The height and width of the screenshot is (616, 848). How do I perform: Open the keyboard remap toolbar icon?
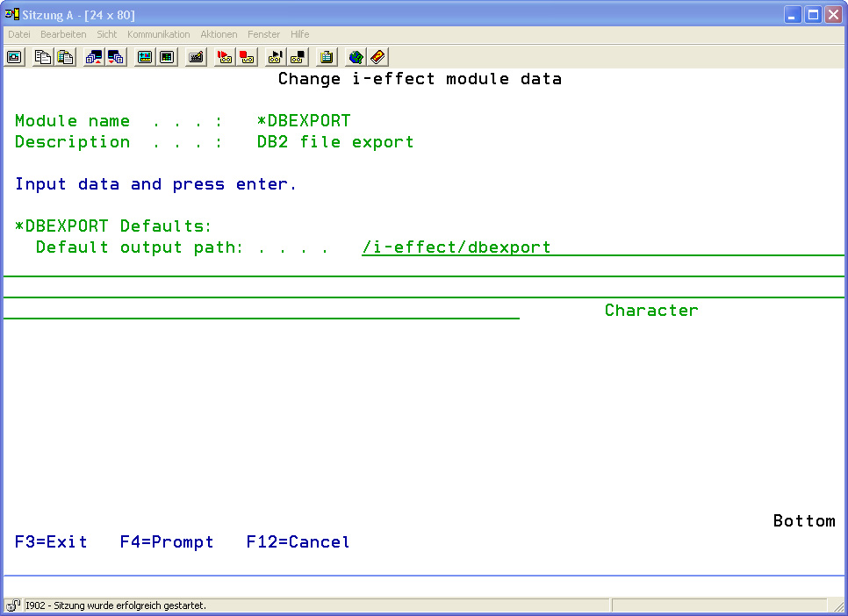coord(196,58)
